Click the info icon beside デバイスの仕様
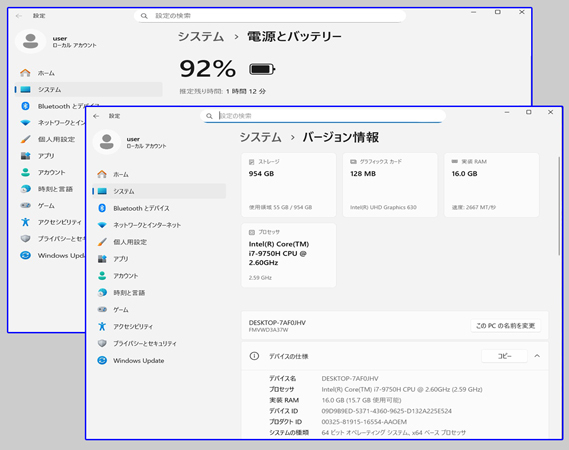This screenshot has height=450, width=569. coord(254,356)
